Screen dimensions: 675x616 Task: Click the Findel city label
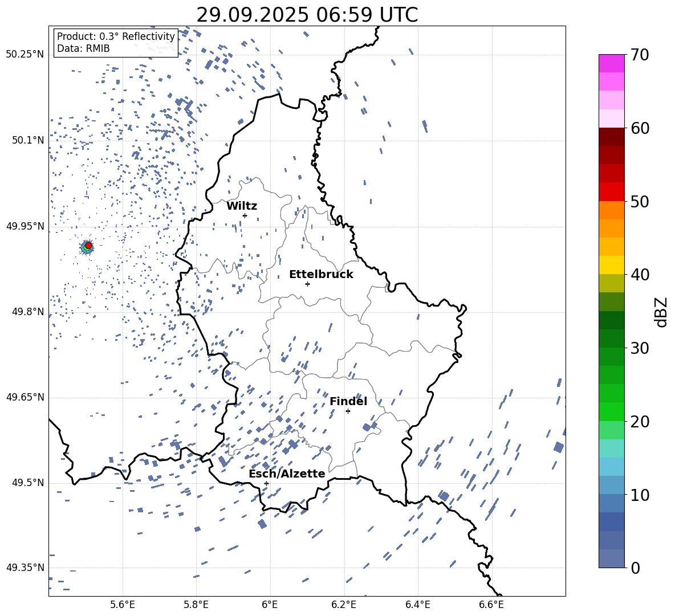tap(348, 401)
